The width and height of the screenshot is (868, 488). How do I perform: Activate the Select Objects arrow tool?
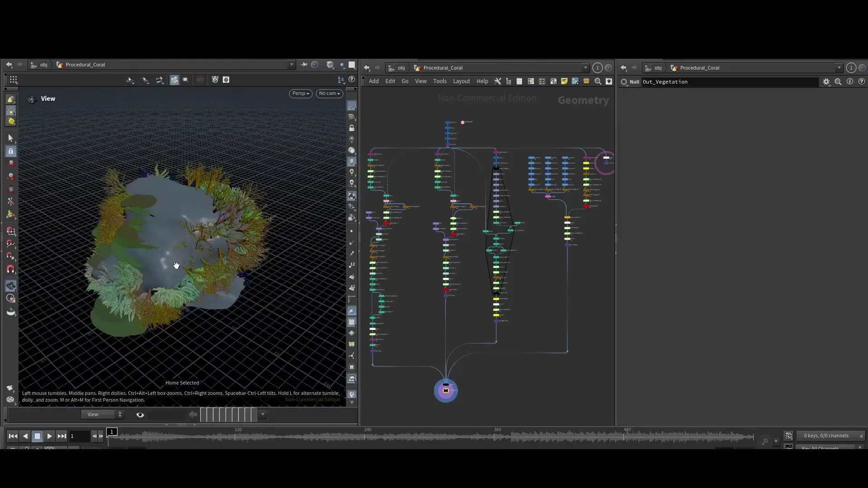(11, 138)
